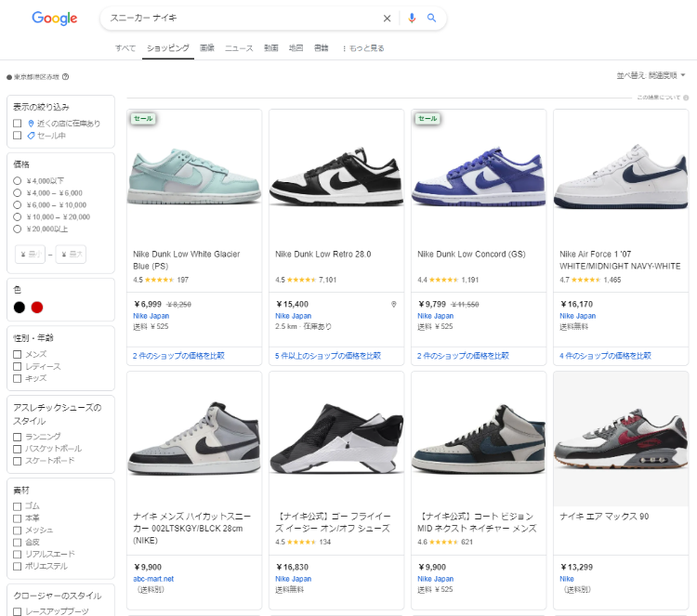Check the メンズ gender filter

18,354
